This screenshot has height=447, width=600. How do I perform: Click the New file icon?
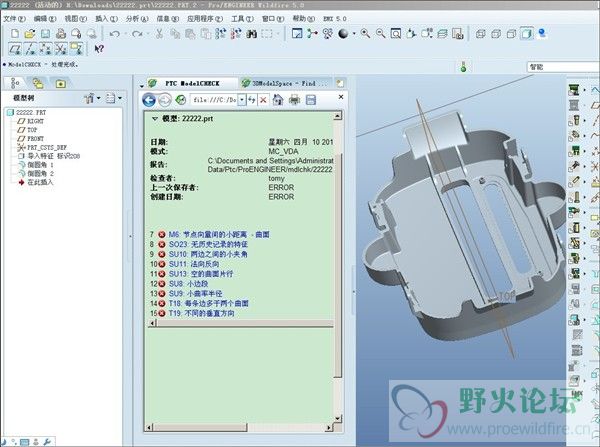(x=15, y=34)
